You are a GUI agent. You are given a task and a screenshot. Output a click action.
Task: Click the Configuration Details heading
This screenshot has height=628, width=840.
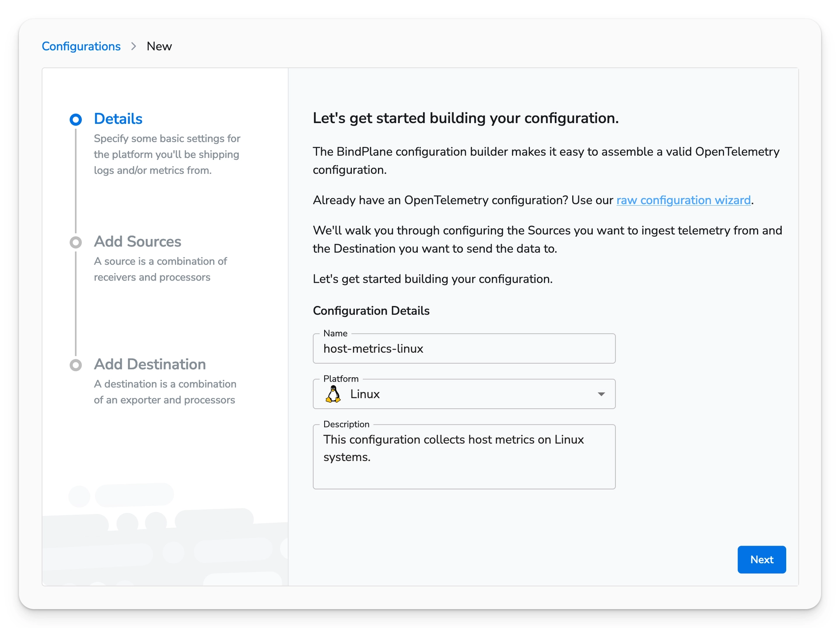coord(371,311)
